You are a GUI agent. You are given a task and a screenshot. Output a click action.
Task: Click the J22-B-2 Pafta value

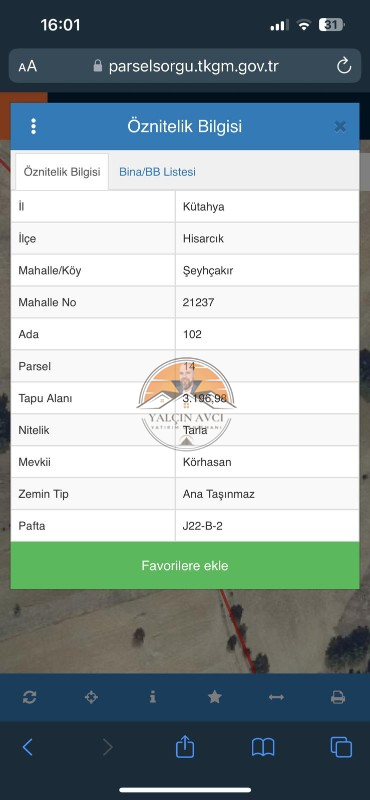tap(203, 526)
